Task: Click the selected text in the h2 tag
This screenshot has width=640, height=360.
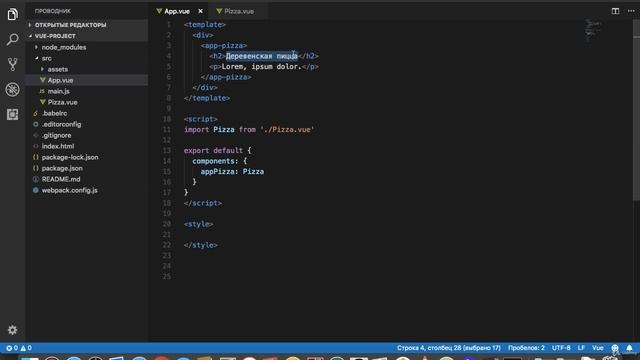Action: 262,56
